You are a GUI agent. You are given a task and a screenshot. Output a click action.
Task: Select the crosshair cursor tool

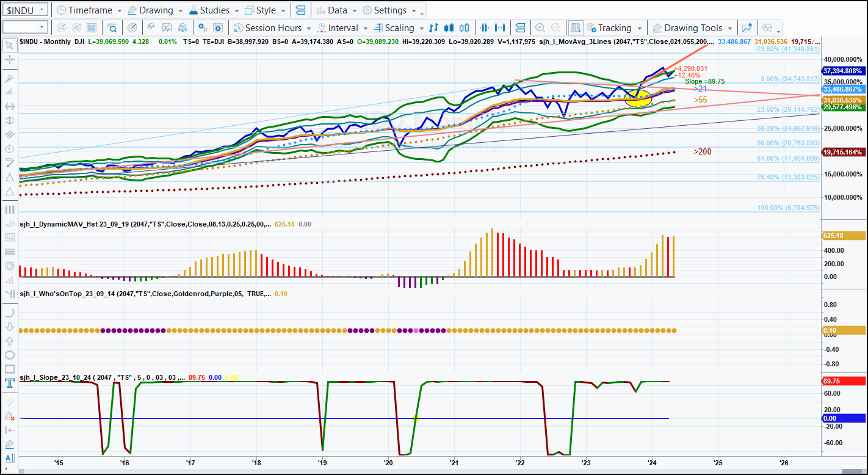point(9,60)
